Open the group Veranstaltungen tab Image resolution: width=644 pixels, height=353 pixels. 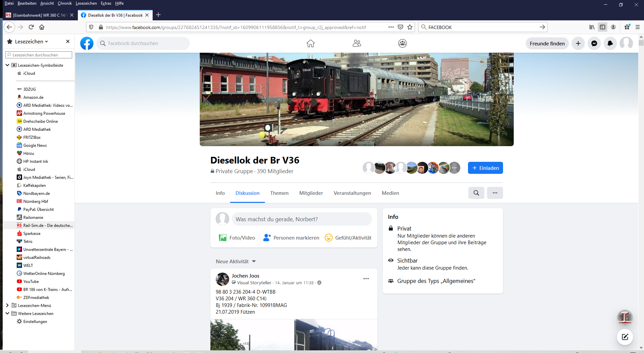point(352,193)
